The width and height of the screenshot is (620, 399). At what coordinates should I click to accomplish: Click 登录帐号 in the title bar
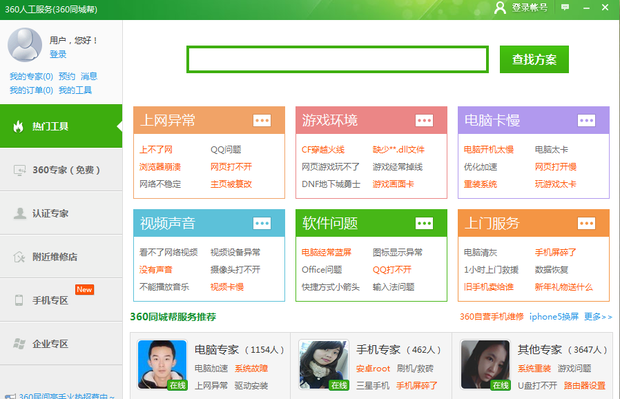(529, 8)
